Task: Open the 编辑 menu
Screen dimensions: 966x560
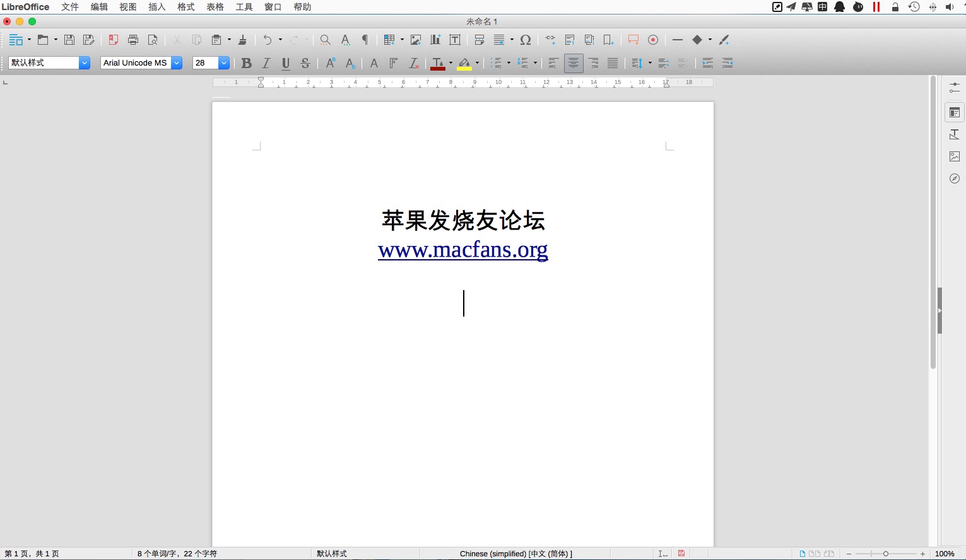Action: (x=99, y=7)
